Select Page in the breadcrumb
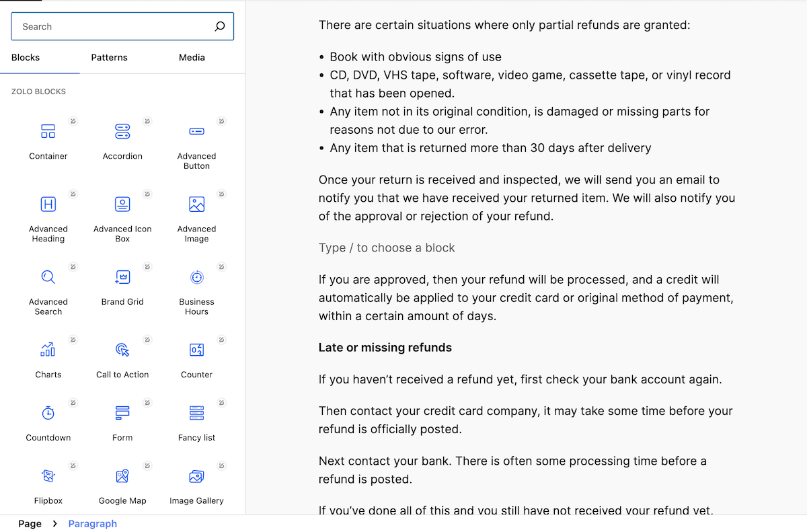This screenshot has height=532, width=807. point(30,524)
